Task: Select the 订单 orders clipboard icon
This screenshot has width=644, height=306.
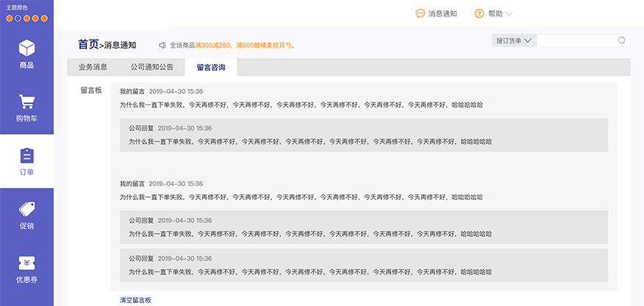Action: coord(26,155)
